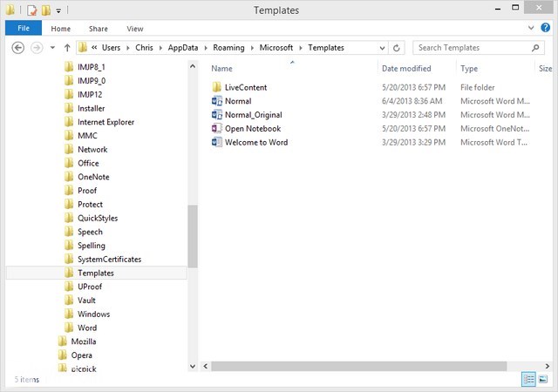Expand the ribbon with the chevron
The image size is (558, 392).
pos(531,28)
